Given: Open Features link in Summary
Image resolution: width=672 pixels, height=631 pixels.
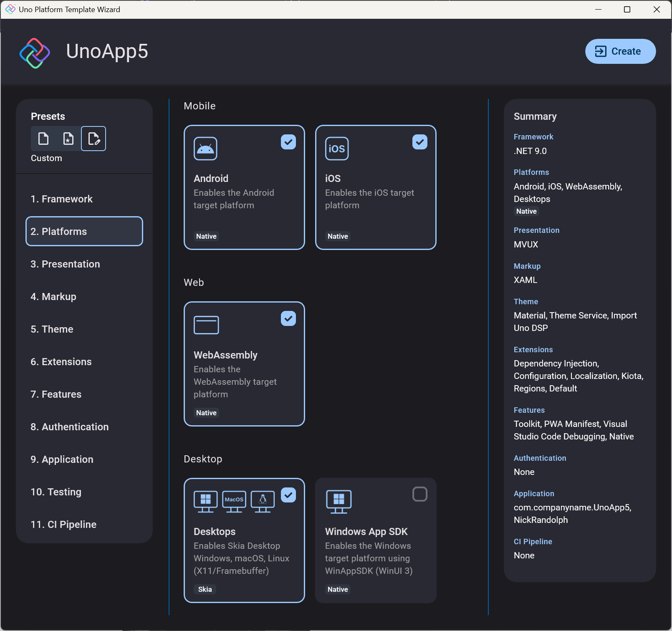Looking at the screenshot, I should 529,410.
